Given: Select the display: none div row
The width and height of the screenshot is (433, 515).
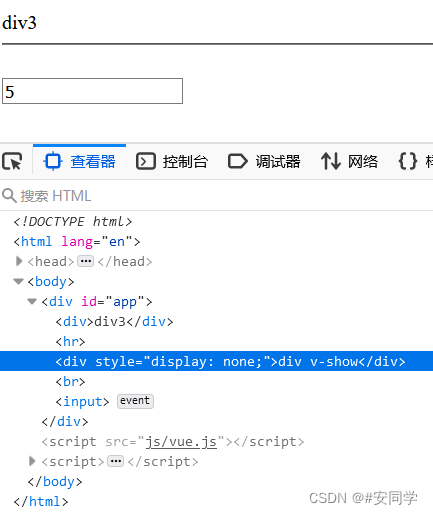Looking at the screenshot, I should point(217,361).
